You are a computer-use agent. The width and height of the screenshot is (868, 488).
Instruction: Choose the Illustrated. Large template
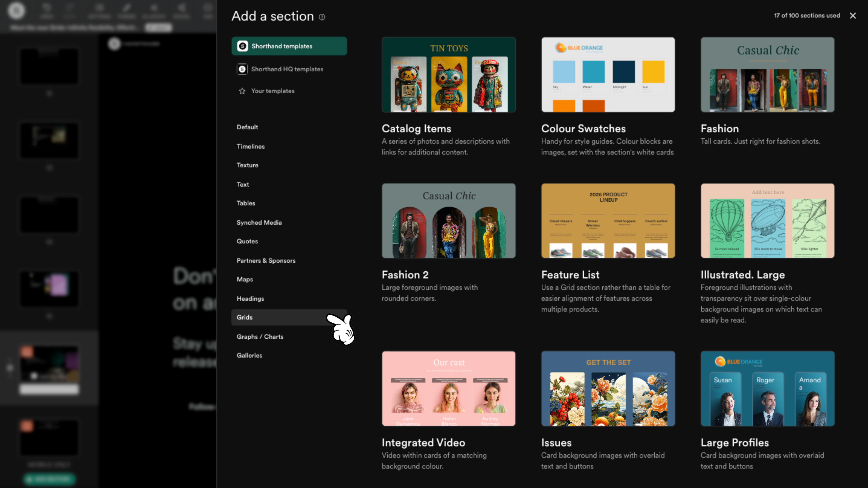(767, 221)
